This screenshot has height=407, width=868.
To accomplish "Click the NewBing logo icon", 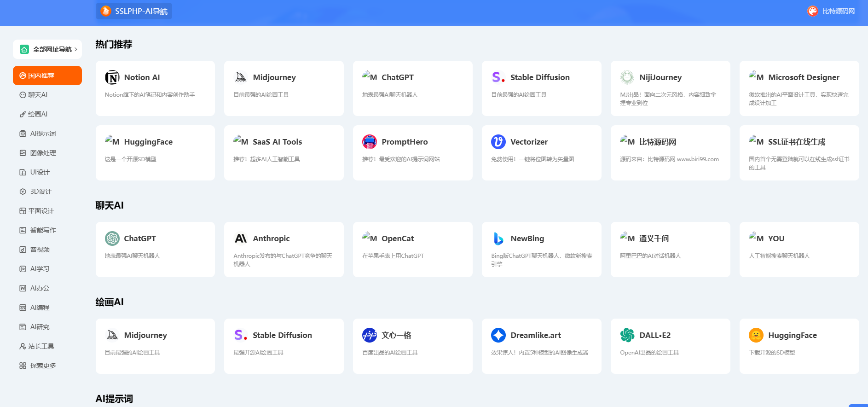I will point(498,238).
